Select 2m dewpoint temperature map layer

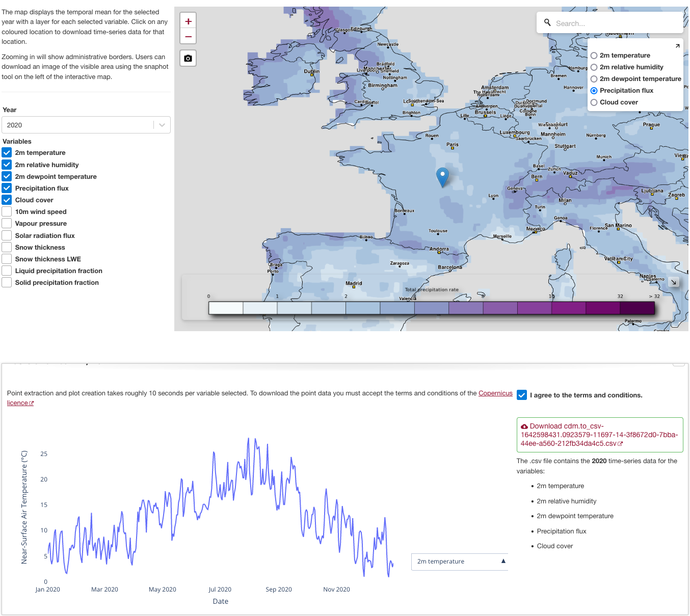tap(594, 79)
